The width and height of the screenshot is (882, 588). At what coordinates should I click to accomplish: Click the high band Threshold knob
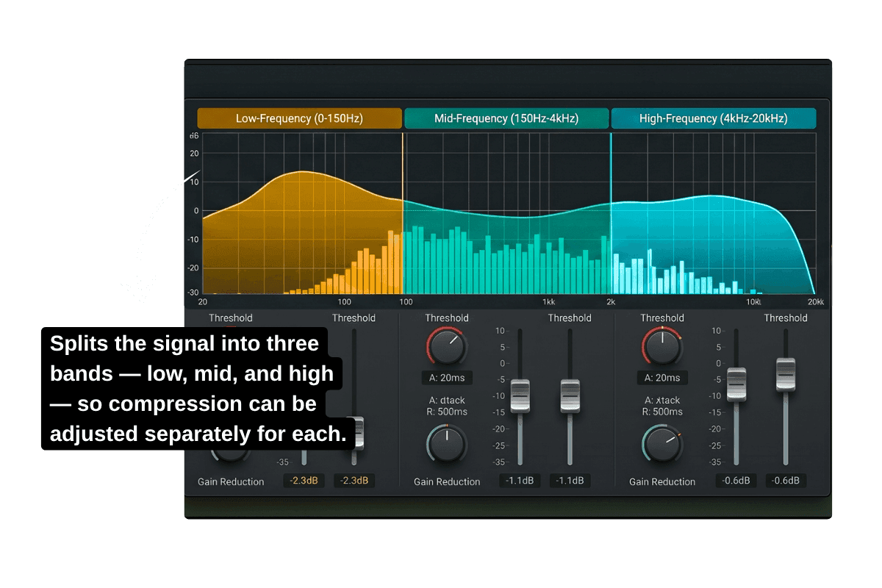pyautogui.click(x=662, y=347)
